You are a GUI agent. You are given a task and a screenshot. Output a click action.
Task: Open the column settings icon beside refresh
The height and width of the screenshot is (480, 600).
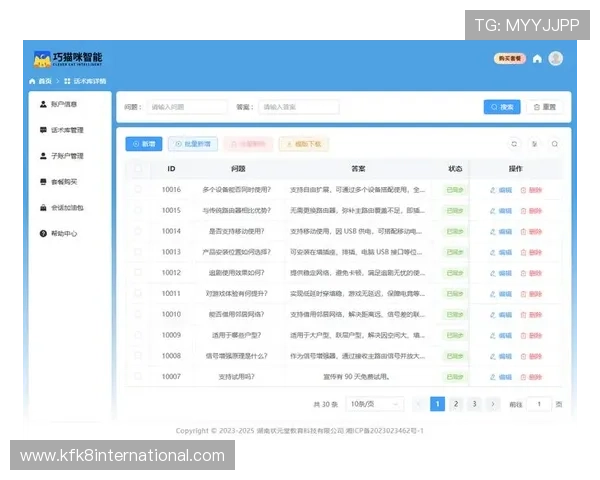click(x=535, y=144)
